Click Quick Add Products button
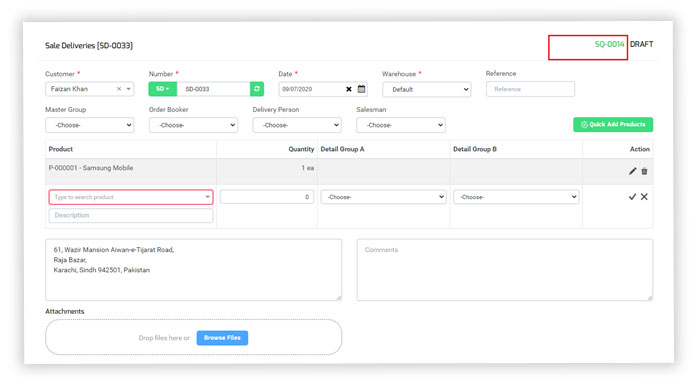This screenshot has height=390, width=699. [x=613, y=124]
